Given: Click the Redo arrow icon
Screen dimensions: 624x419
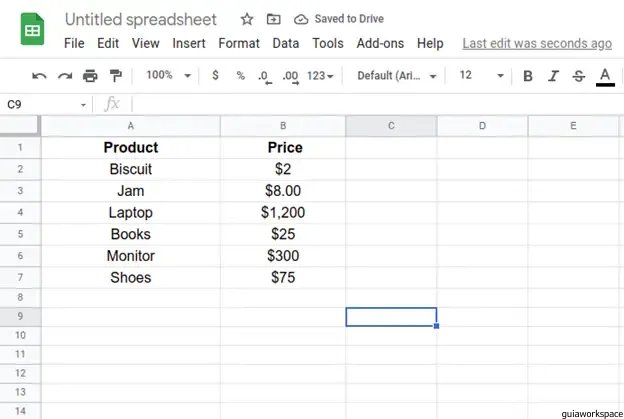Looking at the screenshot, I should pyautogui.click(x=65, y=76).
